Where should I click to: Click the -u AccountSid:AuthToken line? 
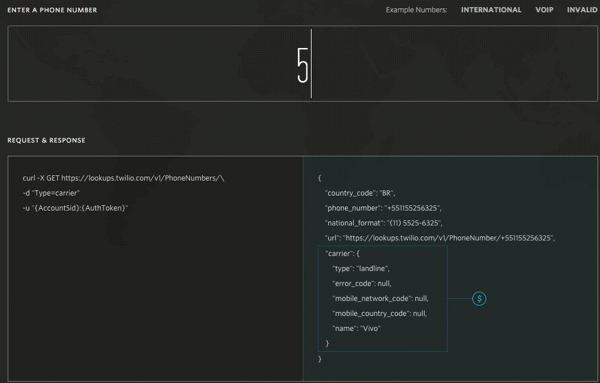coord(75,208)
